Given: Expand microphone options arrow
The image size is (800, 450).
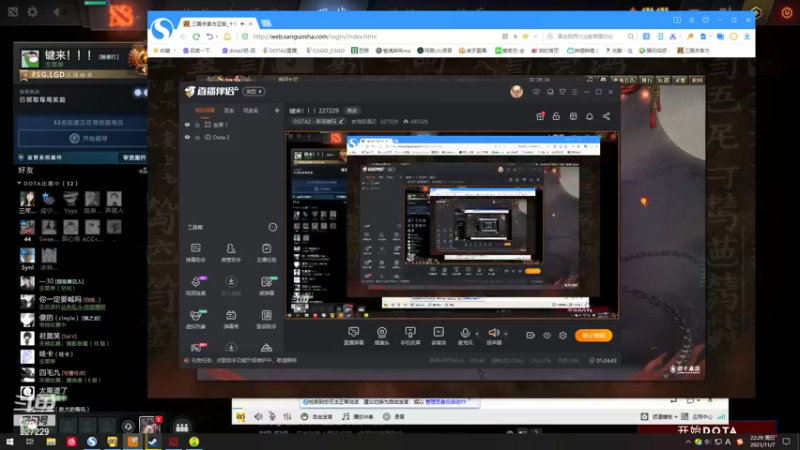Looking at the screenshot, I should click(x=477, y=334).
